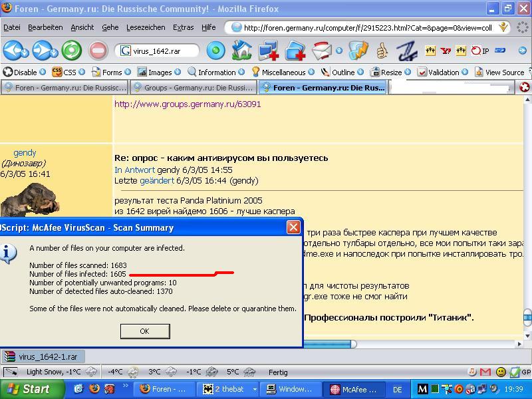Click the music note icon in status bar
Screen dimensions: 532x399
click(472, 372)
